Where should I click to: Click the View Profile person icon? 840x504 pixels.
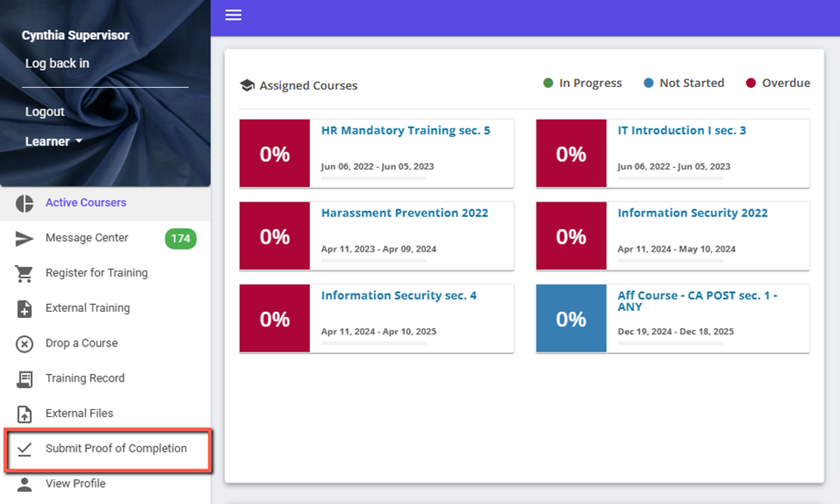(24, 484)
